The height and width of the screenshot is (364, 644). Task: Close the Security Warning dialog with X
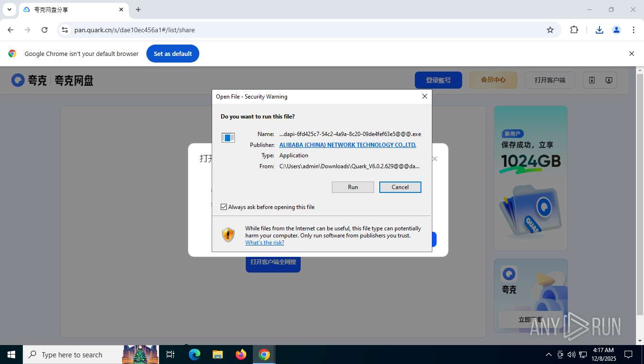pyautogui.click(x=425, y=96)
